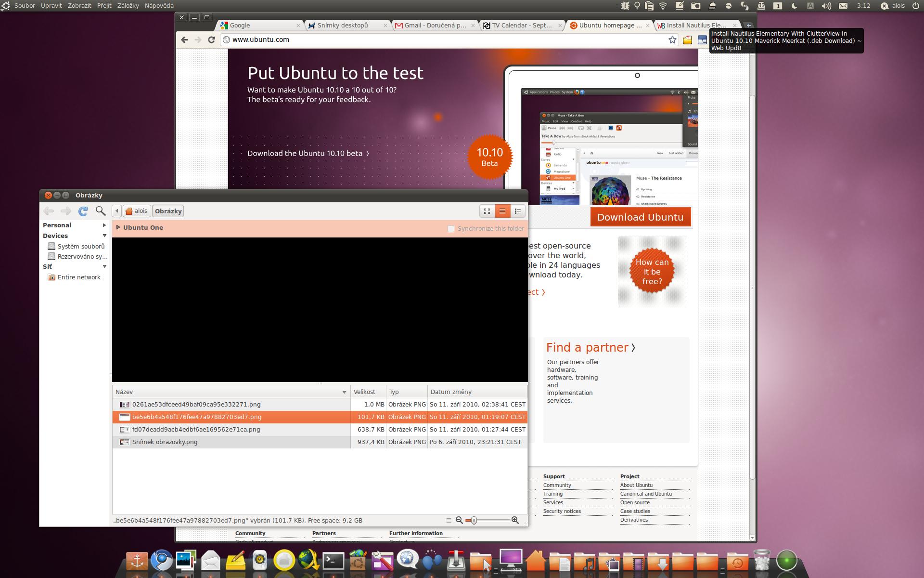The width and height of the screenshot is (924, 578).
Task: Open a new browser tab with plus button
Action: (x=748, y=26)
